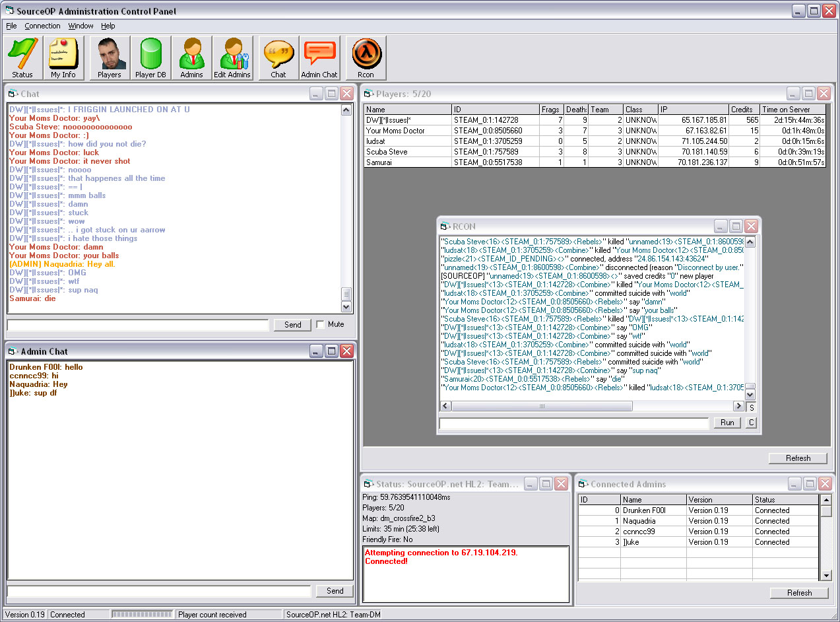Click the Admins toolbar icon

(x=191, y=58)
